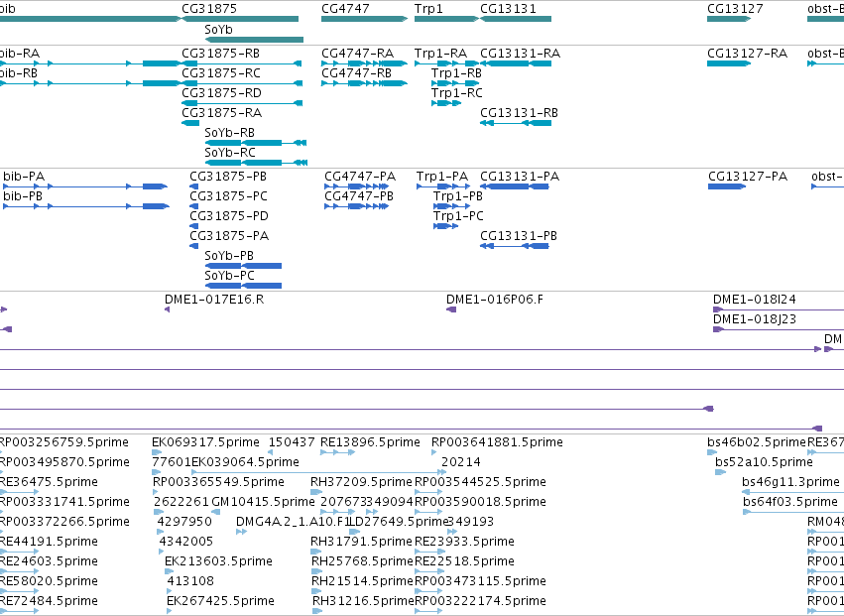Open the CG31875-RC transcript
The height and width of the screenshot is (616, 844).
point(221,72)
